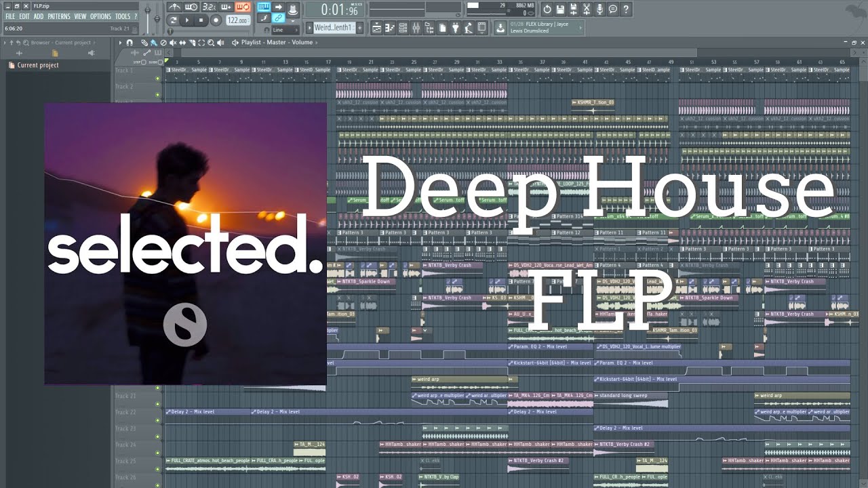Open the ADD menu
The height and width of the screenshot is (488, 868).
pos(39,16)
